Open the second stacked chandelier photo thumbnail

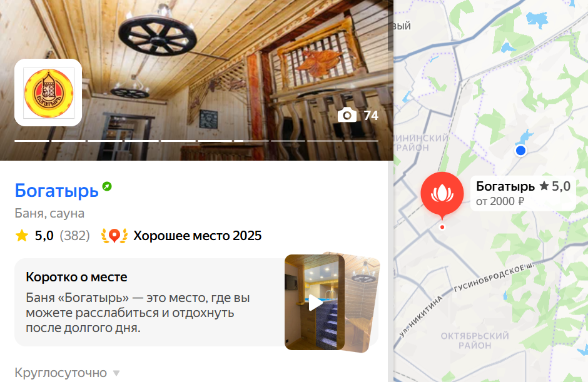tap(363, 303)
